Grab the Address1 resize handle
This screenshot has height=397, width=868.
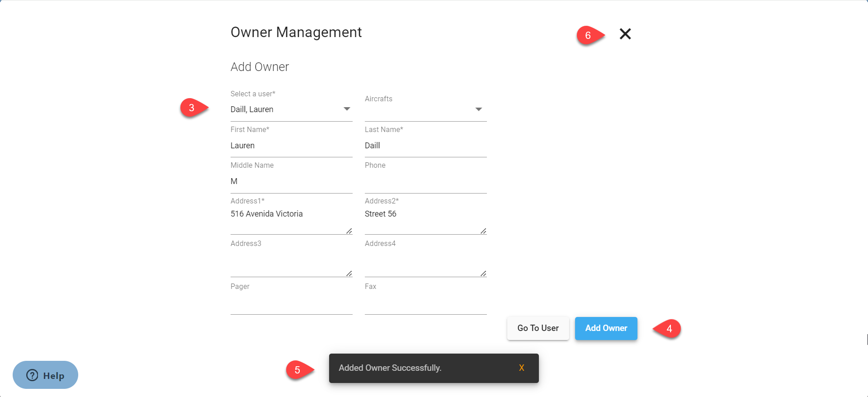pyautogui.click(x=349, y=231)
